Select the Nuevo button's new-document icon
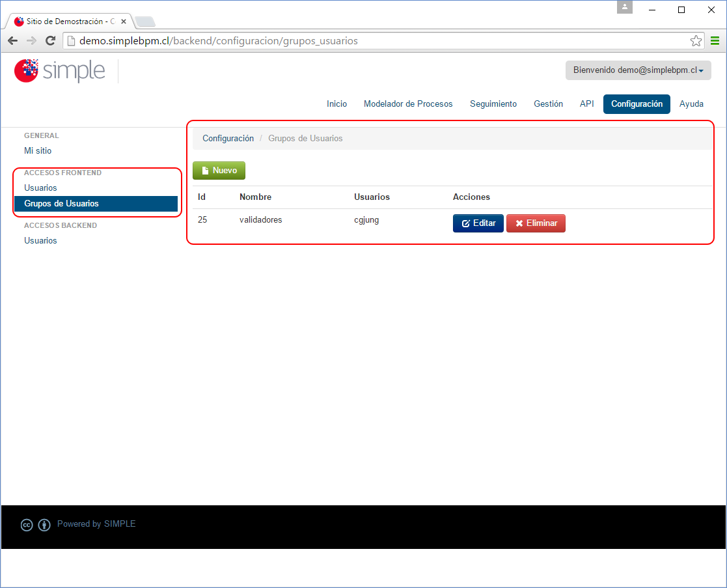Image resolution: width=727 pixels, height=588 pixels. coord(206,170)
